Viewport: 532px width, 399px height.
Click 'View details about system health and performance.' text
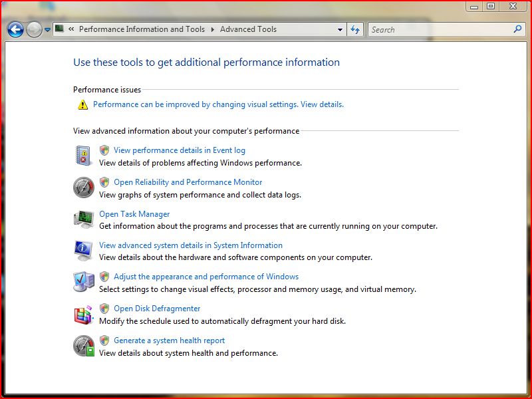[189, 353]
